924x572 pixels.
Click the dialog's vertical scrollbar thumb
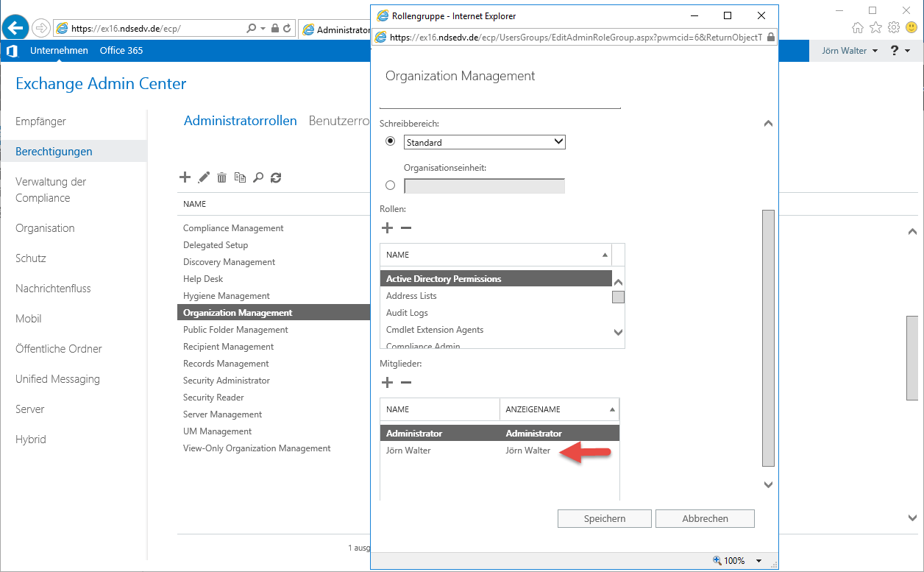[768, 338]
